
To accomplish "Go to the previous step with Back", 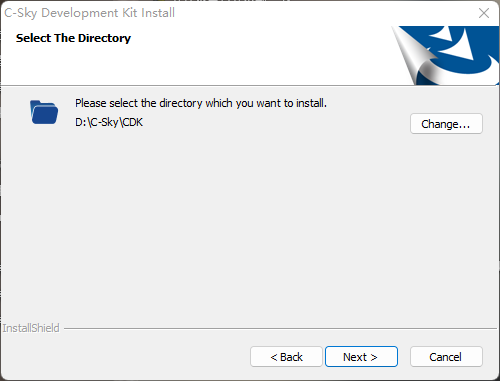I will click(x=286, y=357).
